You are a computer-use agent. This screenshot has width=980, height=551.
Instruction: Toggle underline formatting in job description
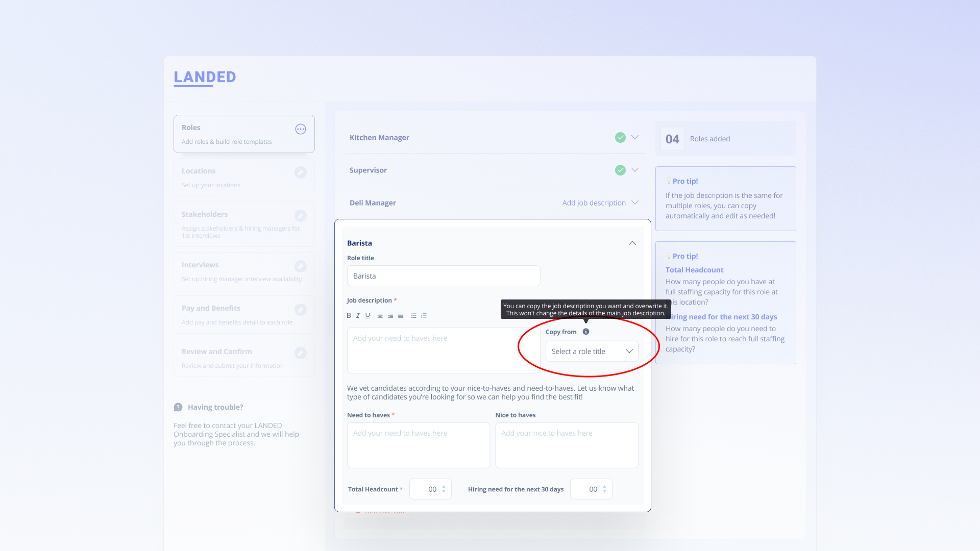367,315
